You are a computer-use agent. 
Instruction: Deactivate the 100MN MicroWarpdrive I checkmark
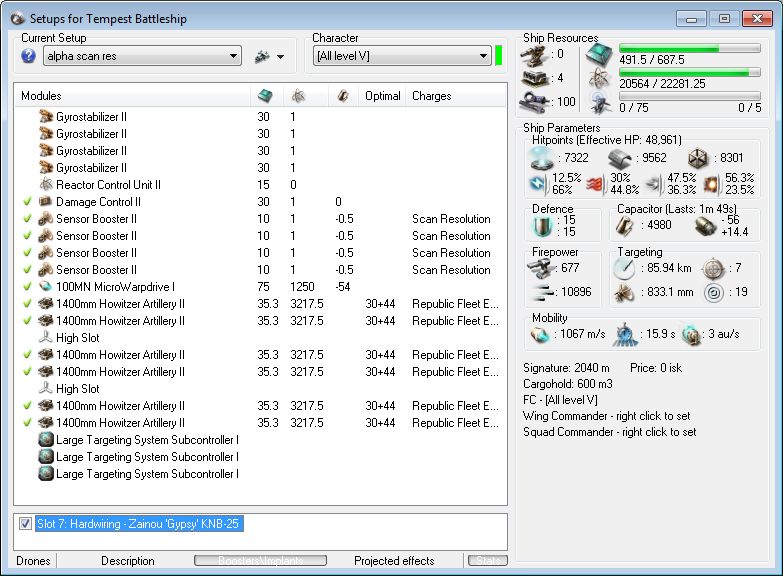click(27, 287)
